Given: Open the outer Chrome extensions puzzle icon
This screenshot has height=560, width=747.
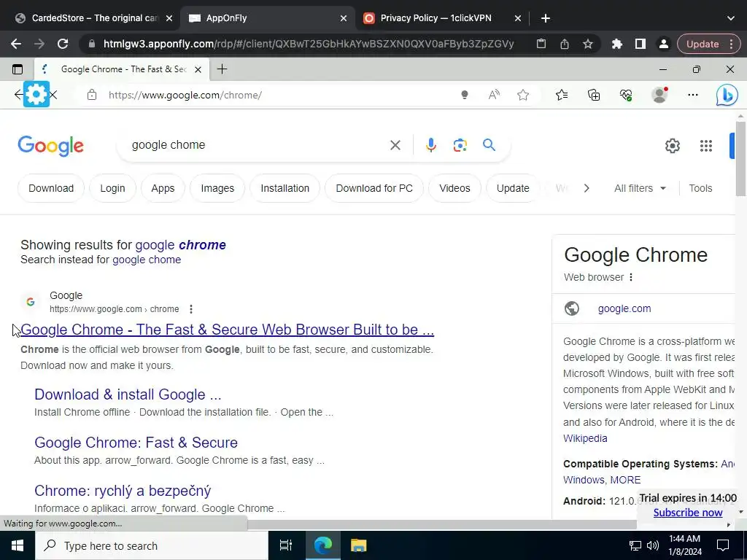Looking at the screenshot, I should point(617,44).
